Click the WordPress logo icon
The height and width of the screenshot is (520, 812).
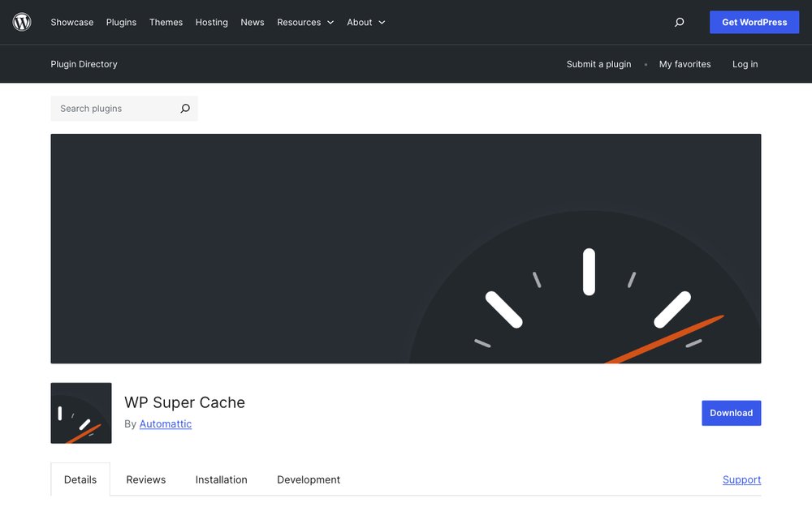pyautogui.click(x=22, y=22)
